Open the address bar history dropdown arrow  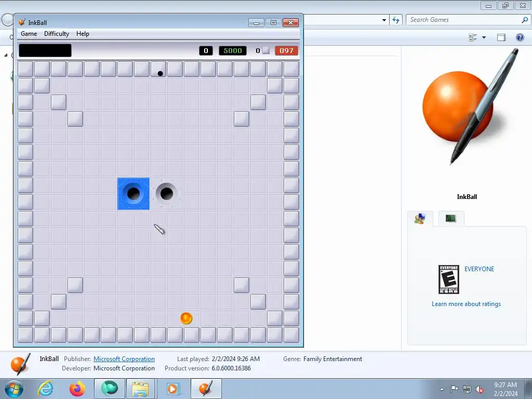pyautogui.click(x=384, y=20)
